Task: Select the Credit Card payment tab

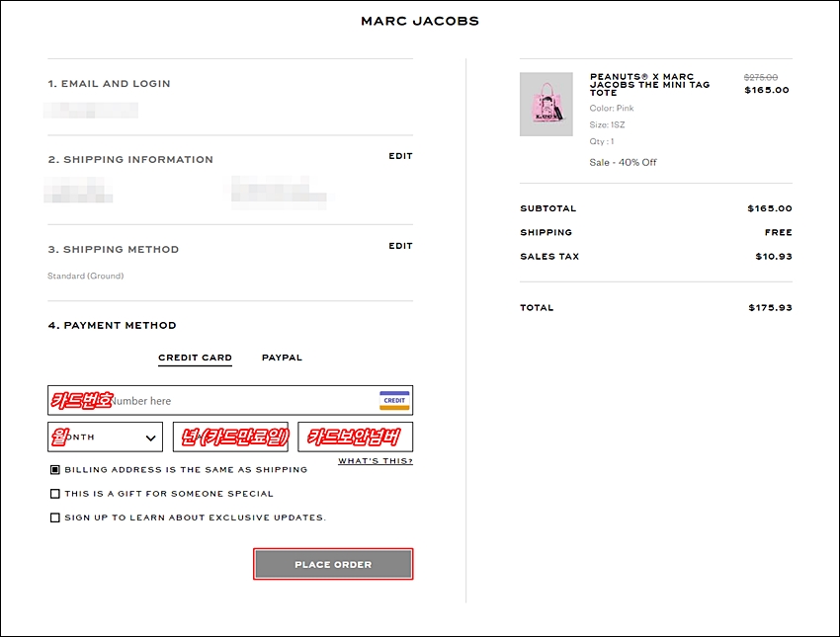Action: point(195,358)
